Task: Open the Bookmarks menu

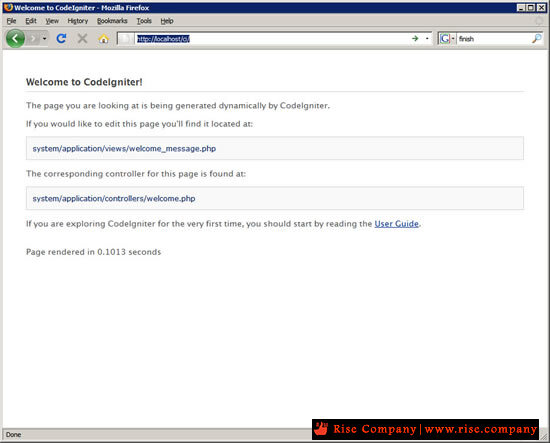Action: 112,21
